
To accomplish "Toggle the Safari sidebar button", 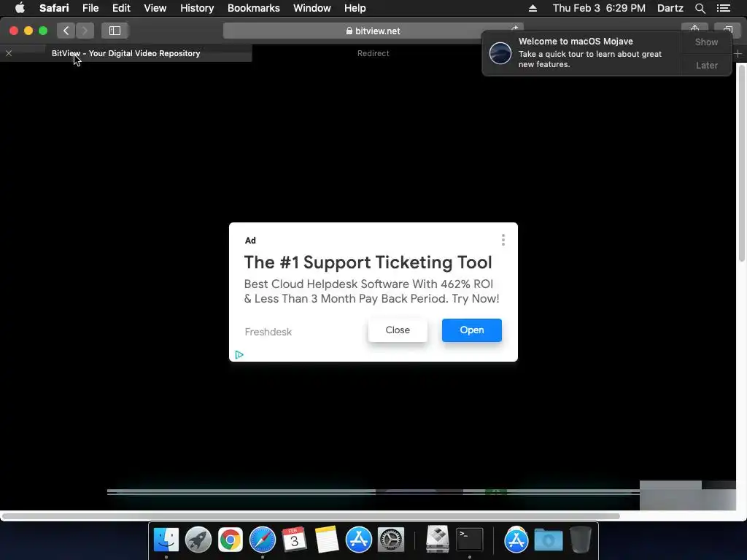I will [x=115, y=31].
